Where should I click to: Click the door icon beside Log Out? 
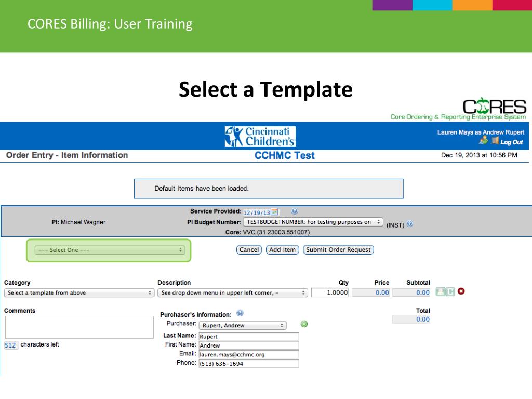[495, 140]
